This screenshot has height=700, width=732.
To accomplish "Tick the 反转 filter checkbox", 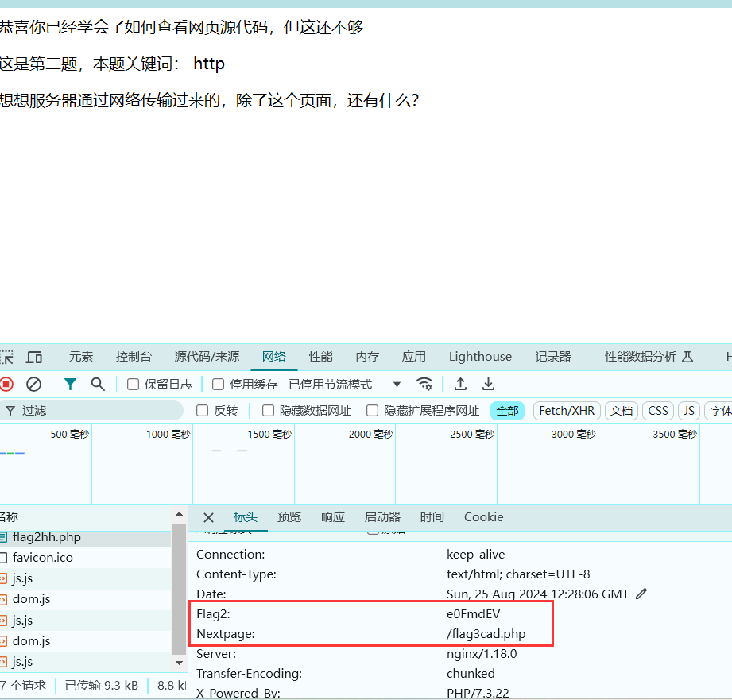I will (x=203, y=411).
